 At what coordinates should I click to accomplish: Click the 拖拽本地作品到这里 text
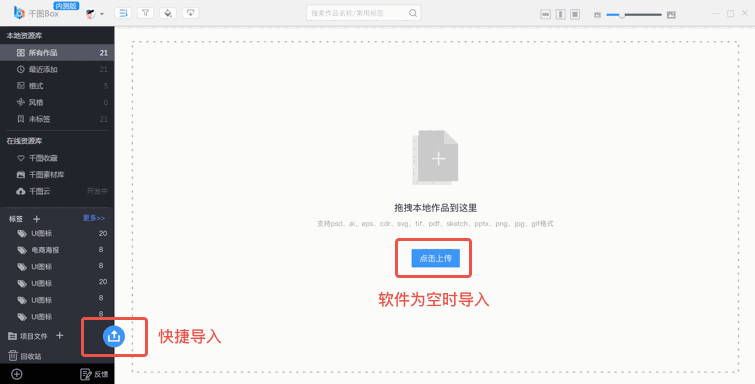pos(435,208)
